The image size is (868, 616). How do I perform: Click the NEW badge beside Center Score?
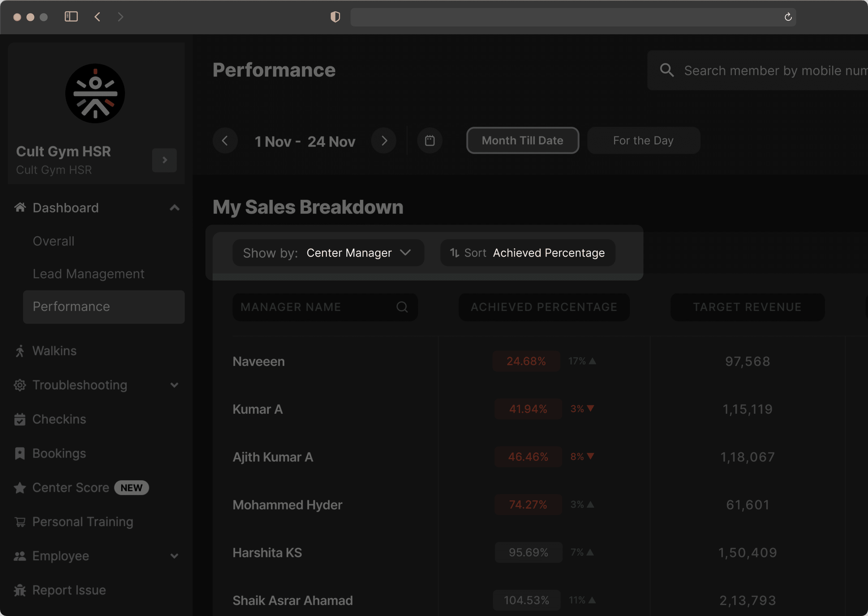click(131, 488)
